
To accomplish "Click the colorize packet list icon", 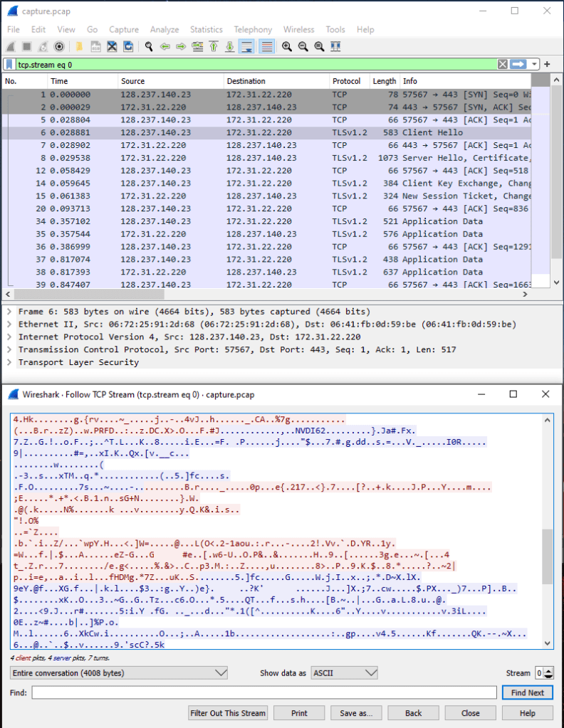I will (267, 46).
